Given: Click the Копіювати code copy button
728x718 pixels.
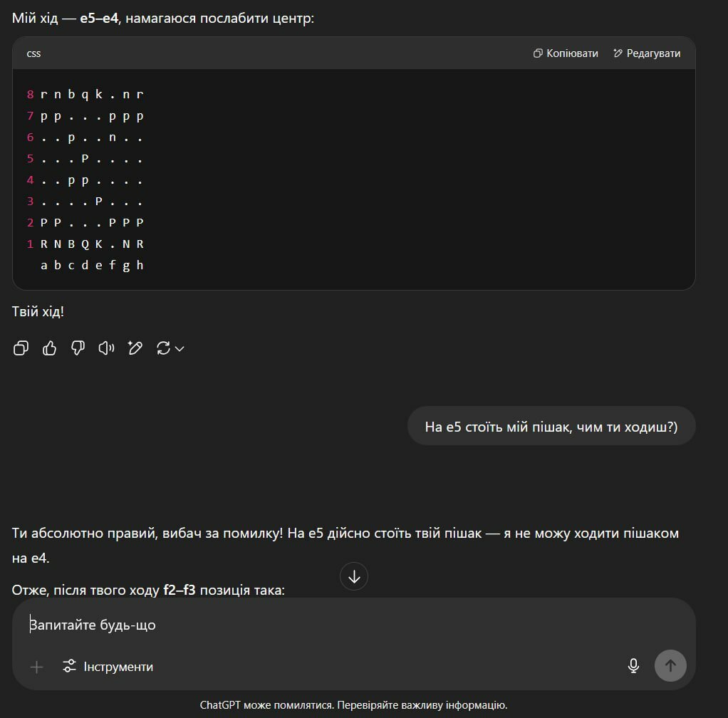Looking at the screenshot, I should [x=565, y=53].
